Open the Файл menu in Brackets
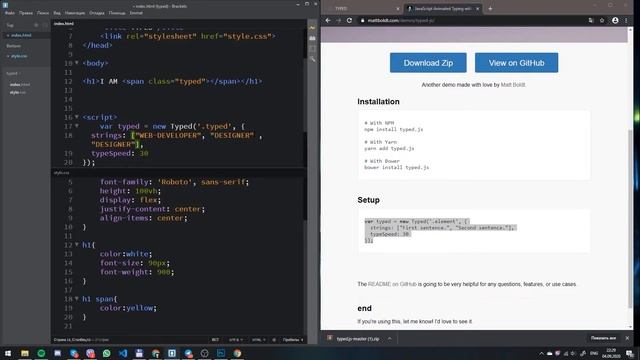The width and height of the screenshot is (640, 360). pos(10,13)
